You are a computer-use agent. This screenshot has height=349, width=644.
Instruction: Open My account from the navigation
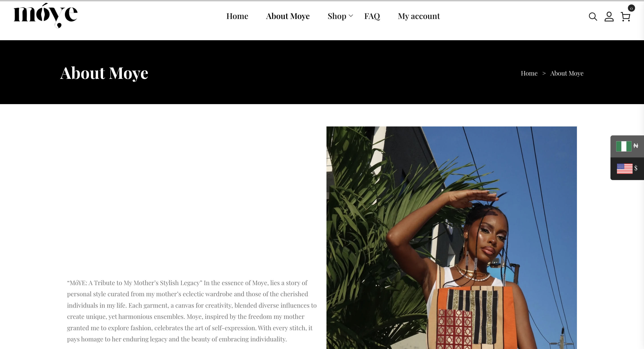(419, 16)
